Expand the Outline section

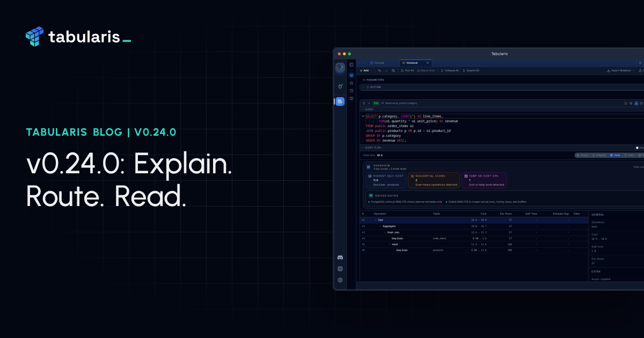363,87
